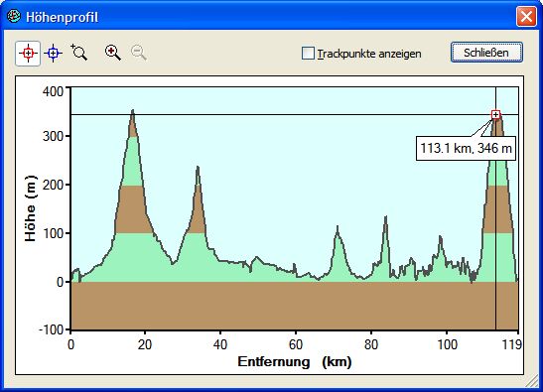Click the 119 value on distance axis
Viewport: 543px width, 392px height.
point(511,345)
